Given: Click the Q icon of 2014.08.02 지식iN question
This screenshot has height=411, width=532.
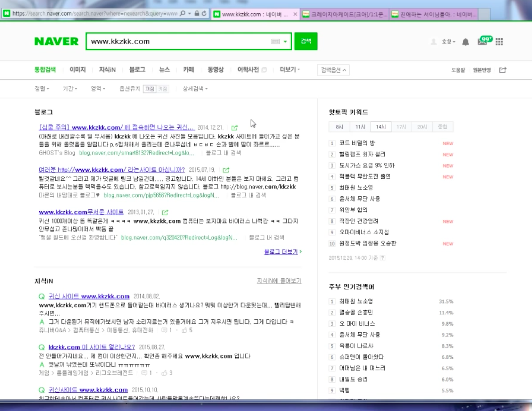Looking at the screenshot, I should (x=41, y=296).
